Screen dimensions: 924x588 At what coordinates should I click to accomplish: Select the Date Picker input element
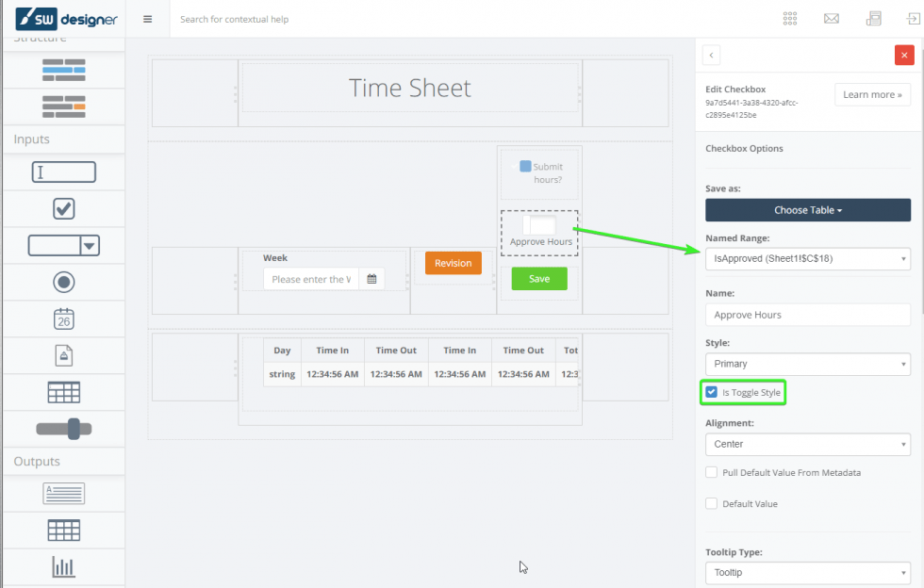[x=63, y=318]
